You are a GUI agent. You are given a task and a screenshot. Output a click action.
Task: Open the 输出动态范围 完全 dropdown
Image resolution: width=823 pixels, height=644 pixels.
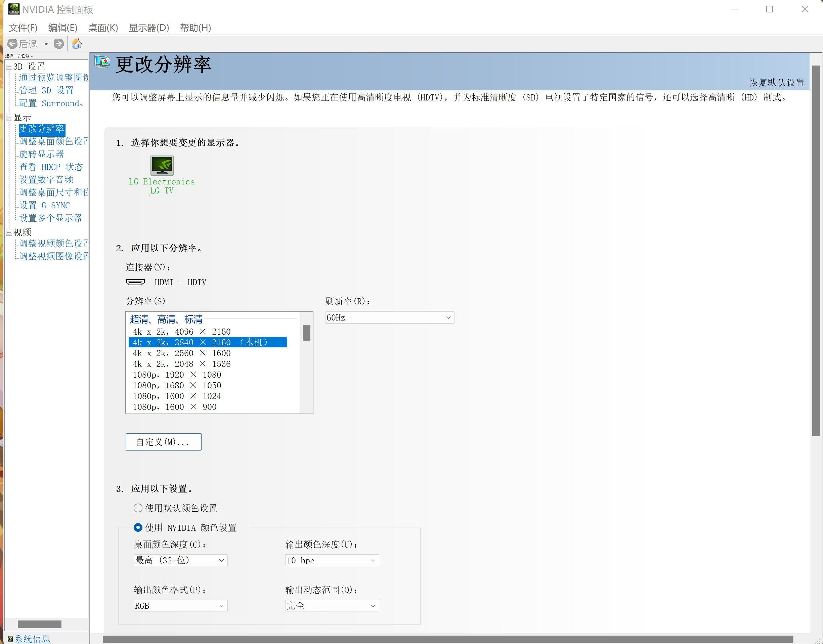coord(332,606)
